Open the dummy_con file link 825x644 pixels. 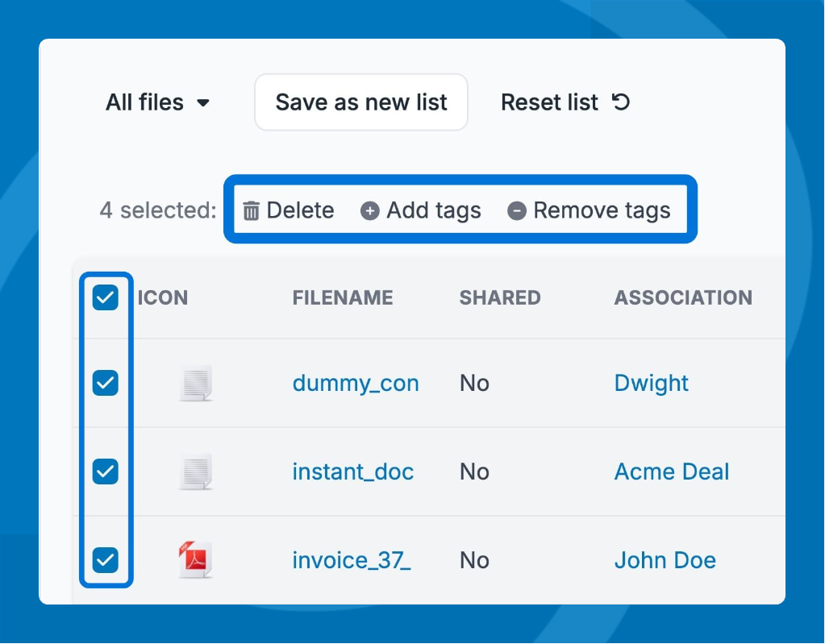pyautogui.click(x=355, y=383)
